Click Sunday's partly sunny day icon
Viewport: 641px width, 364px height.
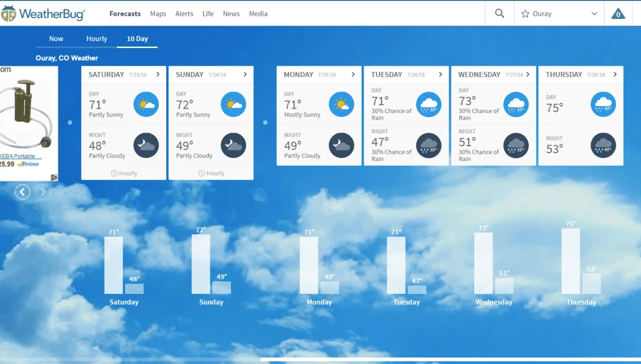click(233, 105)
